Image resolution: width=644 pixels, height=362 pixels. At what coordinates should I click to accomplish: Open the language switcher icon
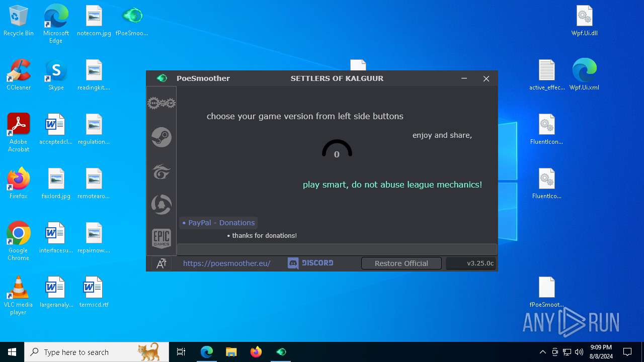(x=162, y=263)
